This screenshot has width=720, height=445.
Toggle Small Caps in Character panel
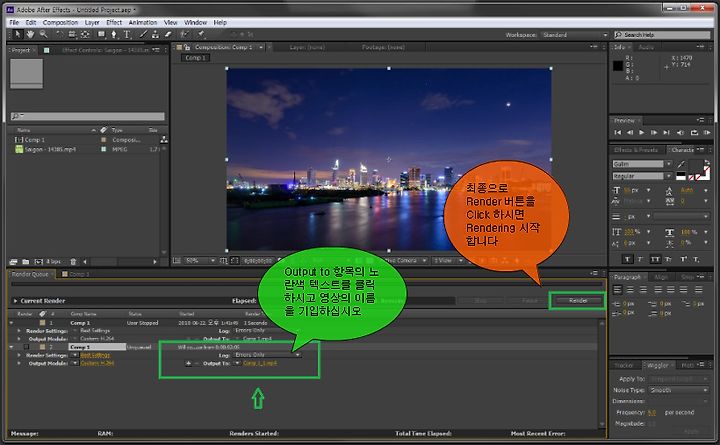point(669,259)
